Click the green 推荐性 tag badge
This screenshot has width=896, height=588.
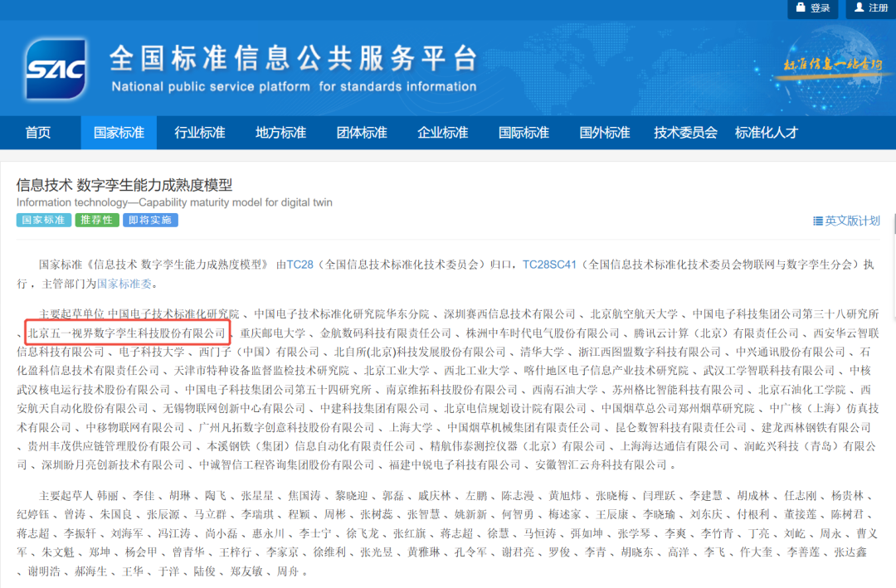tap(96, 220)
